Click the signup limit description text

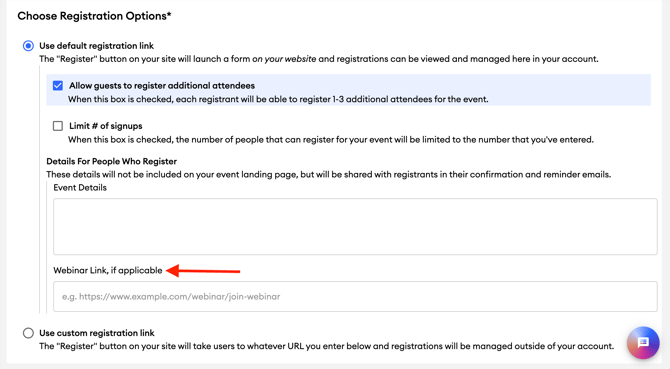[331, 140]
